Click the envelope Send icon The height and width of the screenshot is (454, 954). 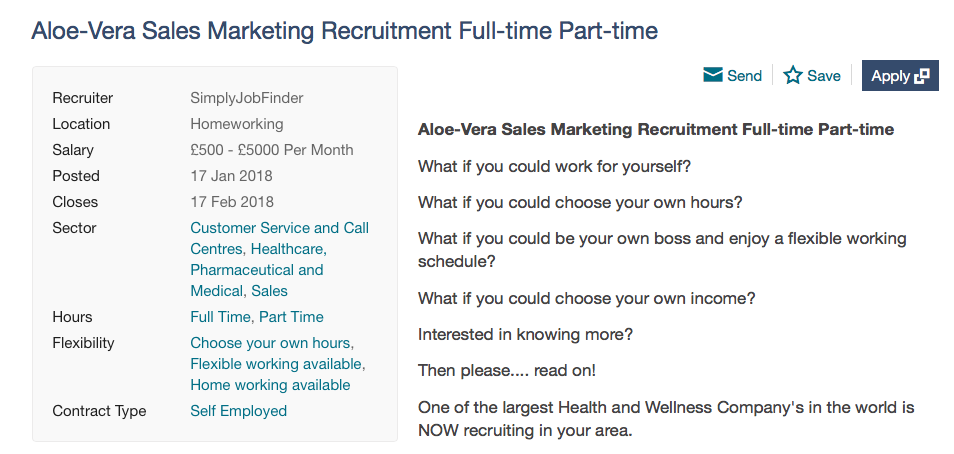(x=713, y=75)
